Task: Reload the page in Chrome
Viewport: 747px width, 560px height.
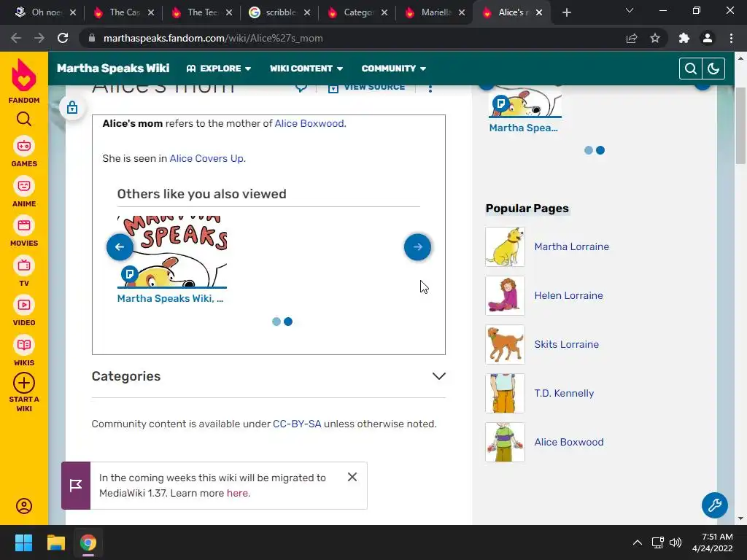Action: click(x=63, y=38)
